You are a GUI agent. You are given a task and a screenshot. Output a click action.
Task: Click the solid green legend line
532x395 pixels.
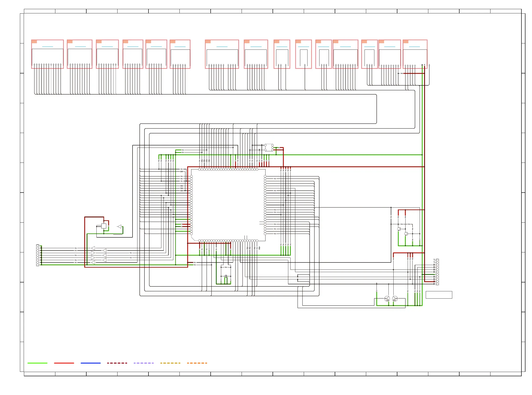[x=37, y=363]
